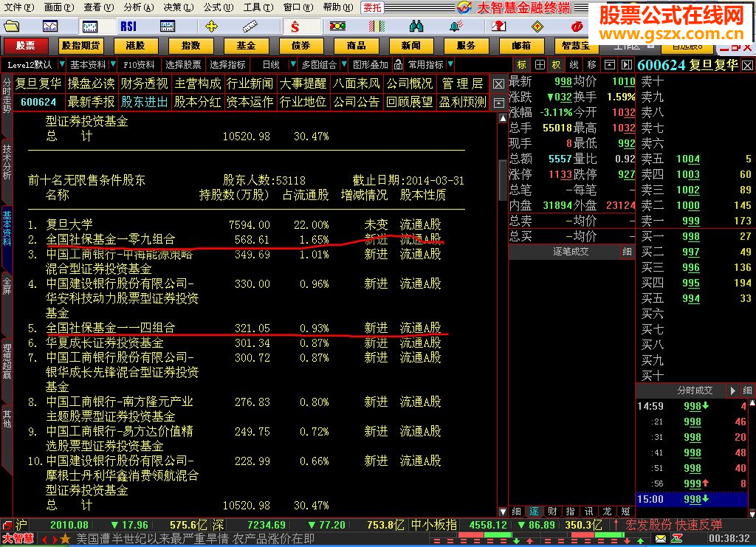
Task: Click the 新闻 button
Action: [x=410, y=45]
